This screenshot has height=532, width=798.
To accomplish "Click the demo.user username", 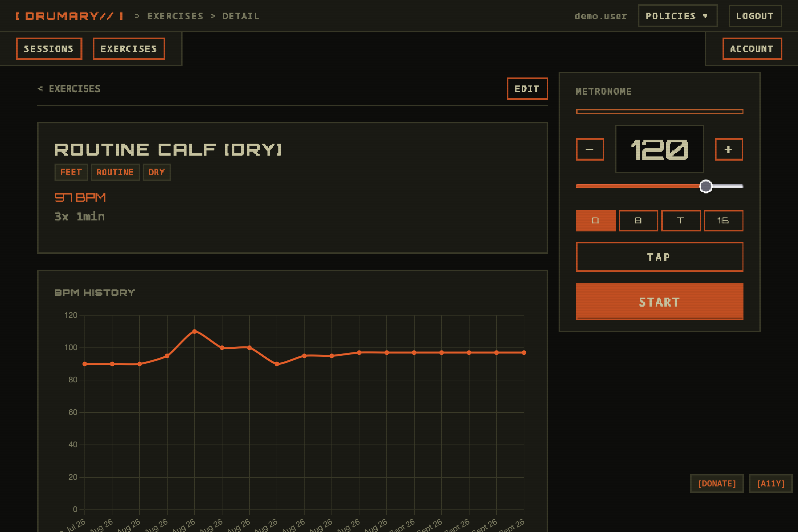I will coord(600,16).
